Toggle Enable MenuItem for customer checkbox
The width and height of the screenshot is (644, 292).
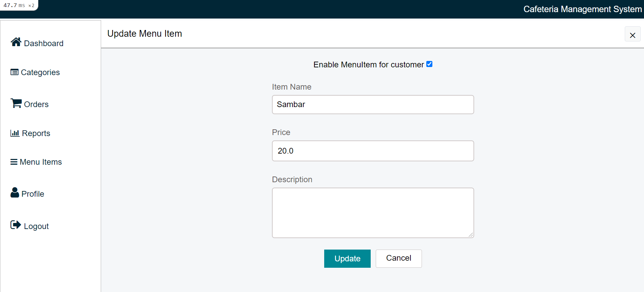[x=429, y=64]
